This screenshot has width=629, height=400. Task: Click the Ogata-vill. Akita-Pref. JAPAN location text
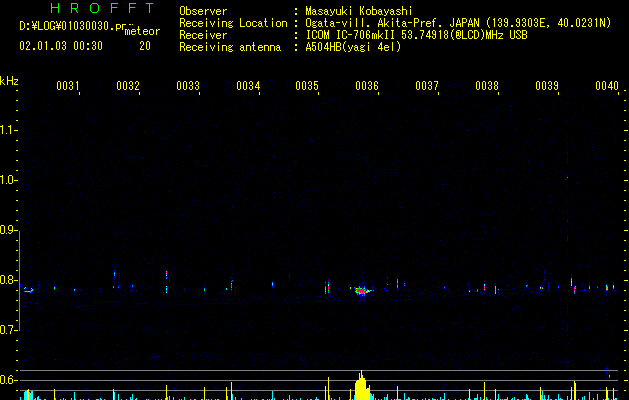(x=458, y=23)
